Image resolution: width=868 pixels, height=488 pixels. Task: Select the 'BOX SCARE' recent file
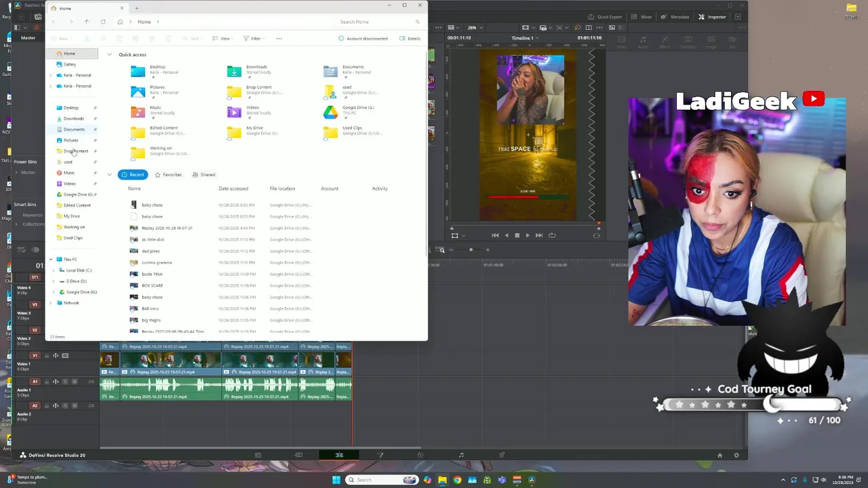point(152,285)
